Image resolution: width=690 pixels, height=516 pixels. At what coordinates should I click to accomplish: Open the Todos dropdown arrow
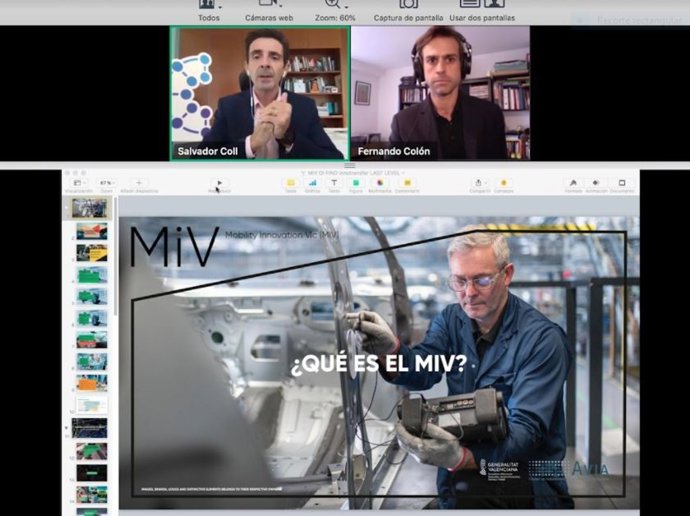coord(220,7)
